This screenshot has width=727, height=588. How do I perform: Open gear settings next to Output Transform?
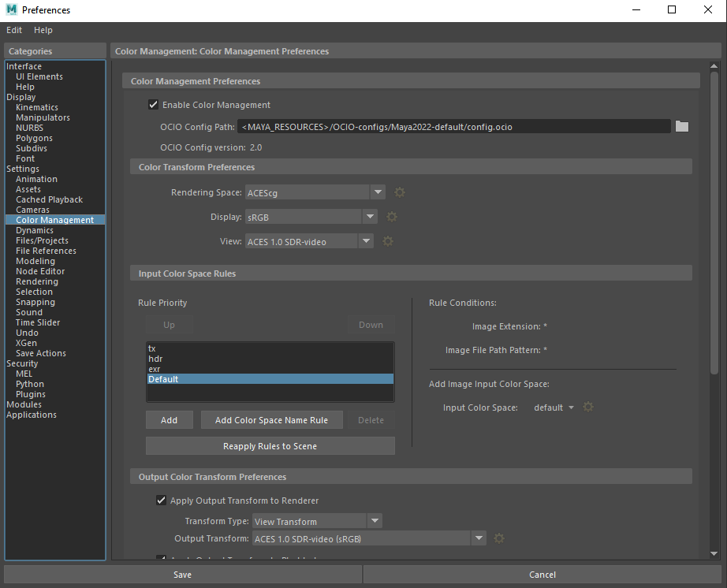499,538
